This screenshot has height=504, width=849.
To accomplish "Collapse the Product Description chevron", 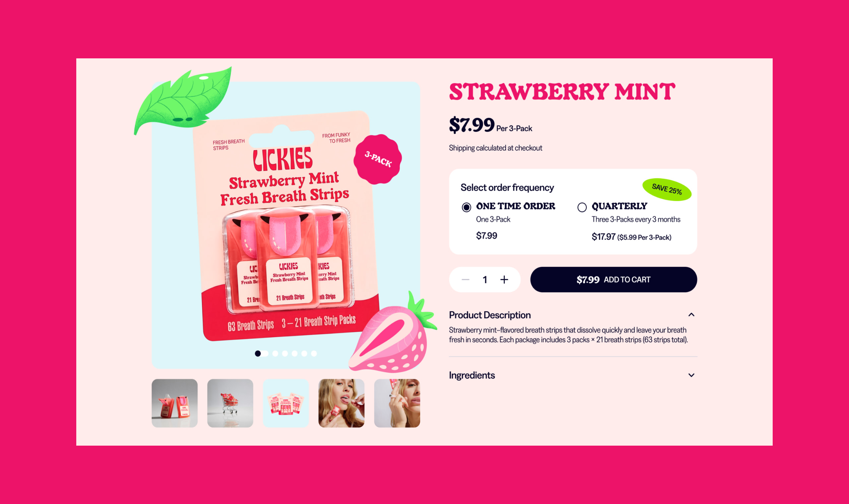I will coord(691,315).
